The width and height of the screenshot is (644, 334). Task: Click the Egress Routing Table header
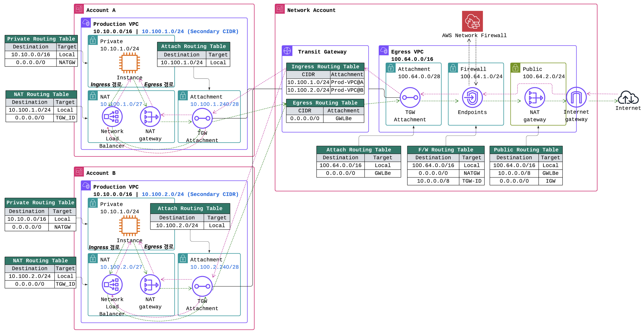pyautogui.click(x=325, y=103)
